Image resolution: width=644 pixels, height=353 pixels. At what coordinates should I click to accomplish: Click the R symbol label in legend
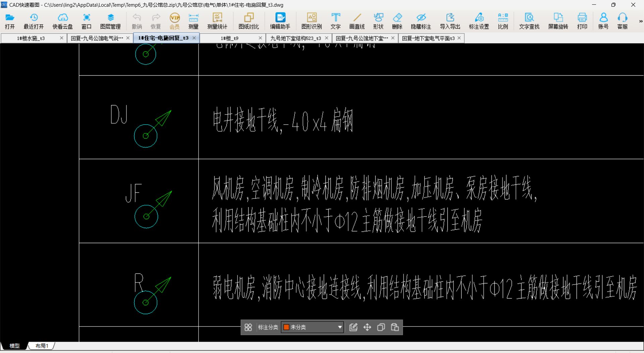pyautogui.click(x=139, y=282)
